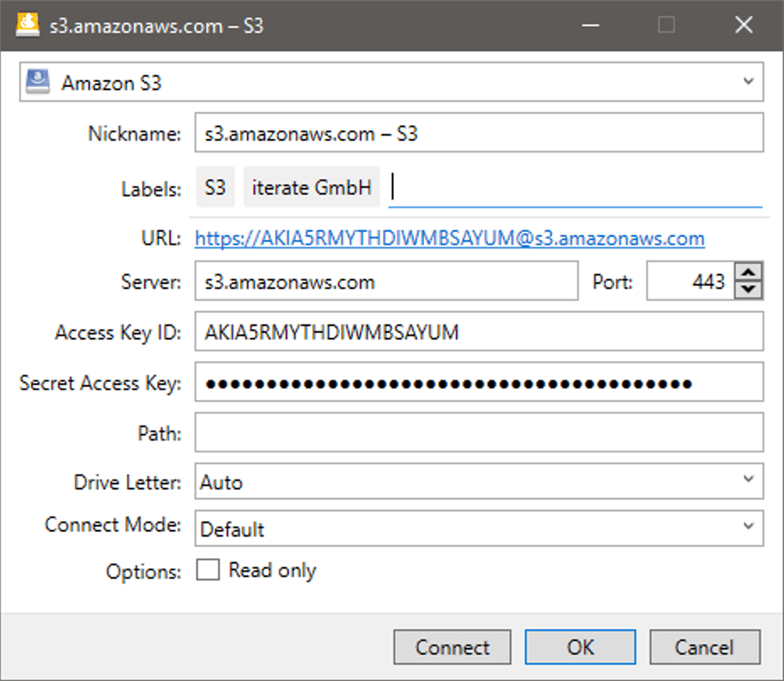Image resolution: width=784 pixels, height=681 pixels.
Task: Click the Cancel button
Action: tap(705, 647)
